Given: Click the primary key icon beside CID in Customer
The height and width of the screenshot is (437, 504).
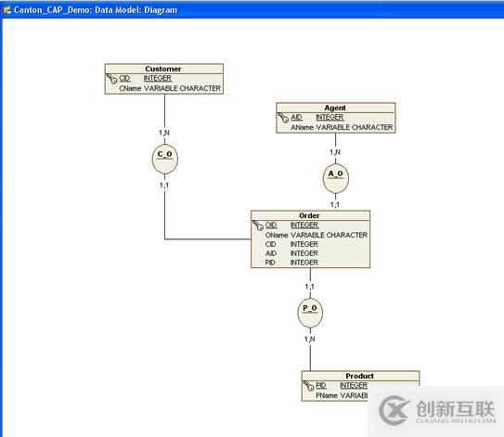Looking at the screenshot, I should point(112,79).
